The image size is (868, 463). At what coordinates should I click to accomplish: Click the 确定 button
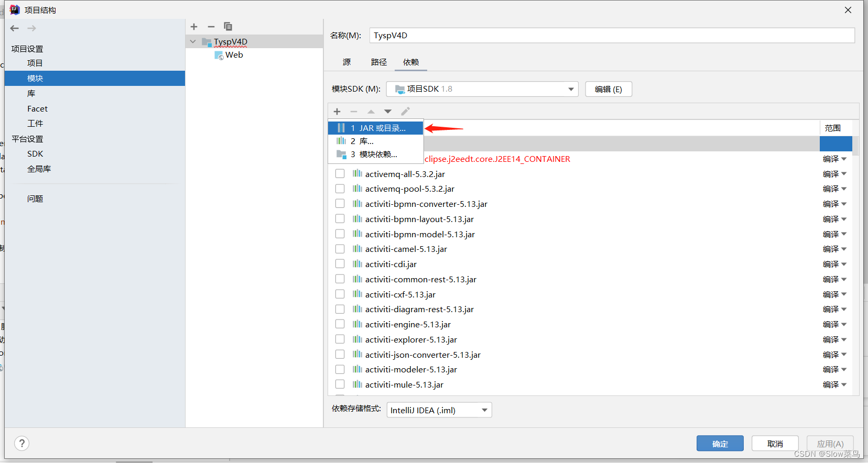pyautogui.click(x=720, y=444)
